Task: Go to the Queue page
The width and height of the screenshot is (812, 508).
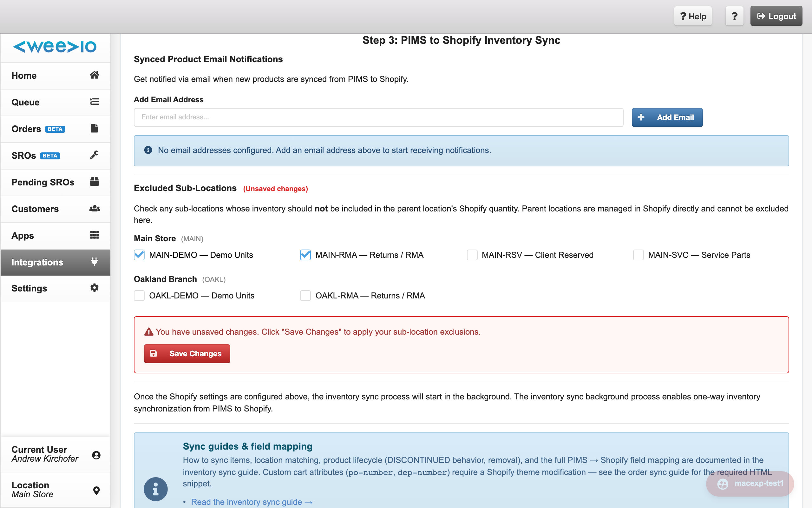Action: pyautogui.click(x=56, y=102)
